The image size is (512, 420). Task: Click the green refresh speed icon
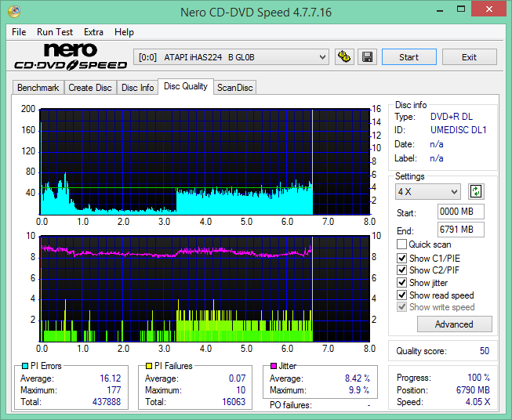pyautogui.click(x=476, y=191)
